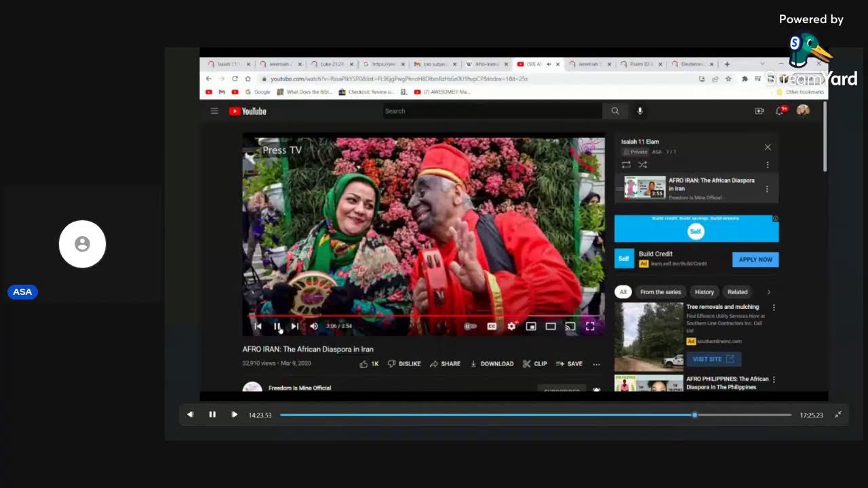The image size is (868, 488).
Task: Exit fullscreen using the collapse arrows icon
Action: click(838, 415)
